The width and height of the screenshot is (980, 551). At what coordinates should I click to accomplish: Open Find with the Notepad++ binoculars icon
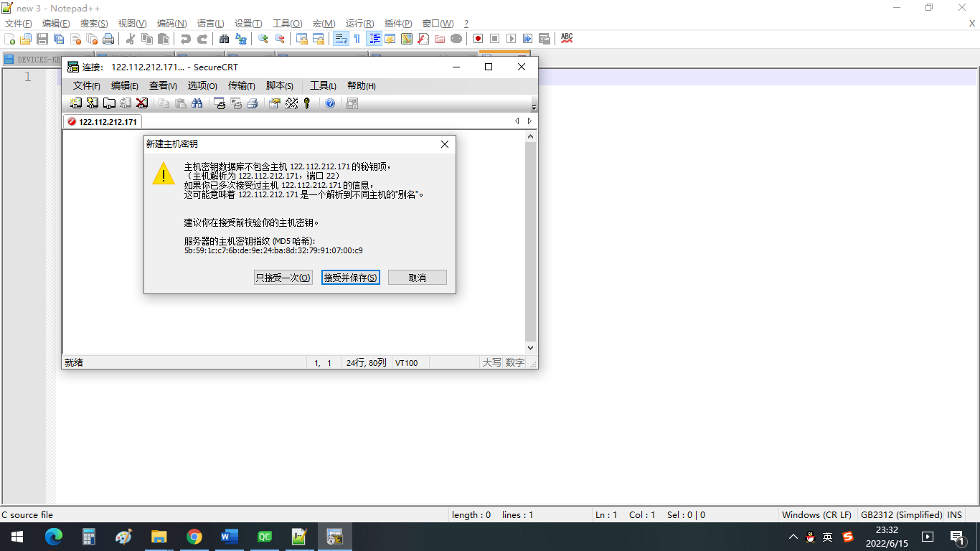tap(225, 39)
